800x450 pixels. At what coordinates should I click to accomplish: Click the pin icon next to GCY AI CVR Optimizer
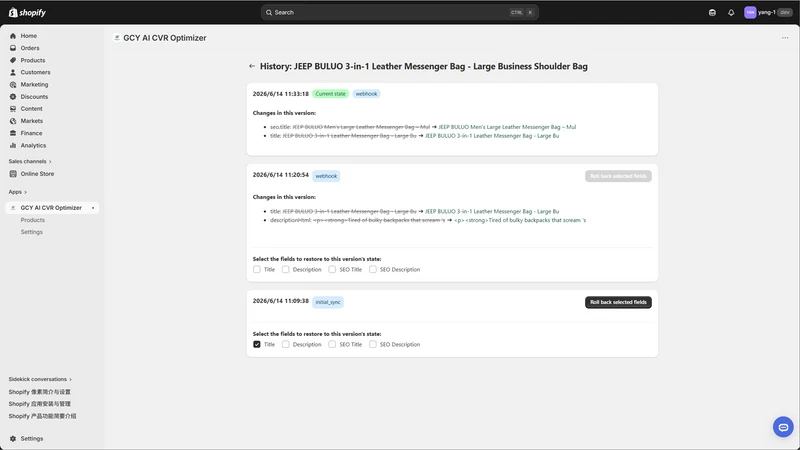[x=93, y=208]
